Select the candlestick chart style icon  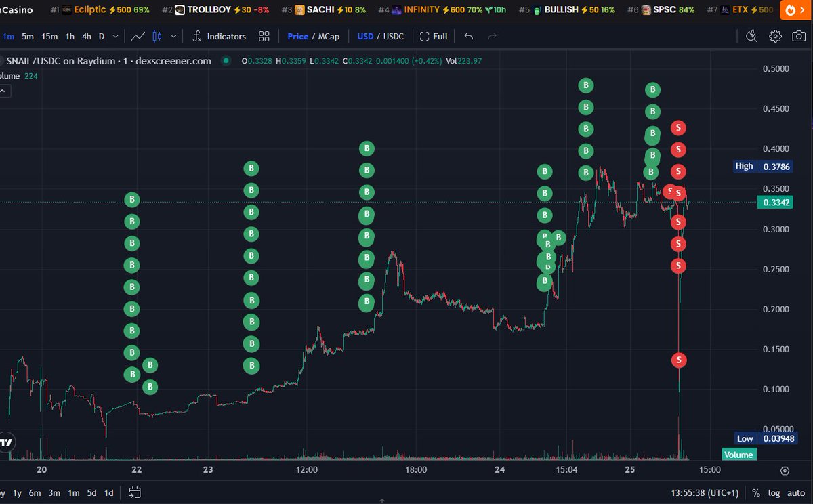157,36
